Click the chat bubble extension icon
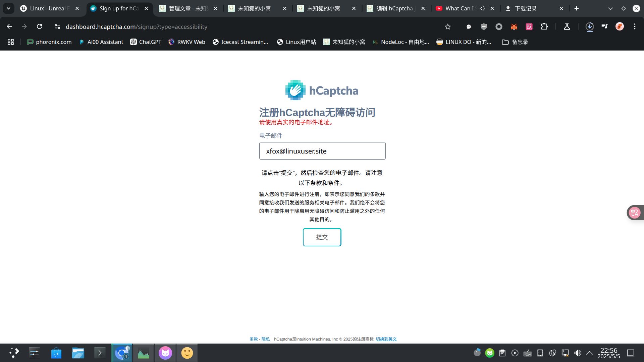The width and height of the screenshot is (644, 362). click(469, 26)
